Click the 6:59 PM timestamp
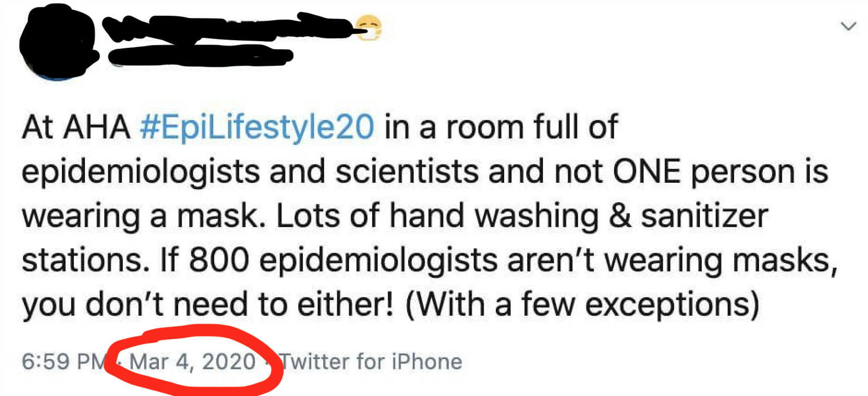 point(64,361)
